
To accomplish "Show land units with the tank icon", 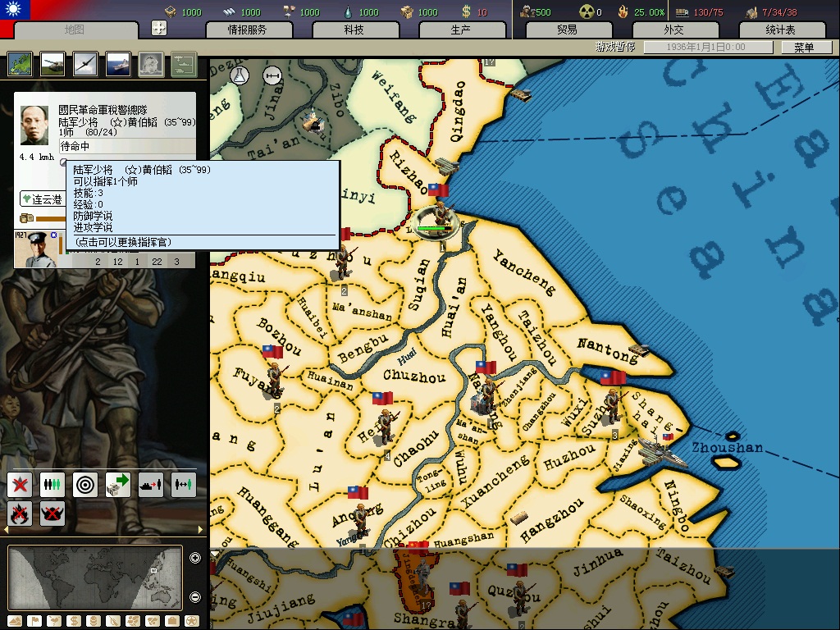I will 52,64.
